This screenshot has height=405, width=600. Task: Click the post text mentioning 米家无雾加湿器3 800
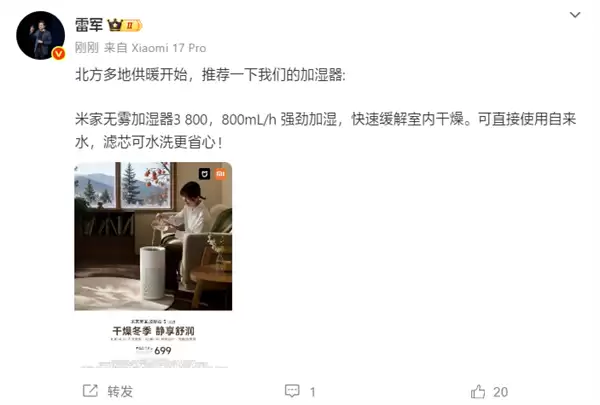[325, 131]
